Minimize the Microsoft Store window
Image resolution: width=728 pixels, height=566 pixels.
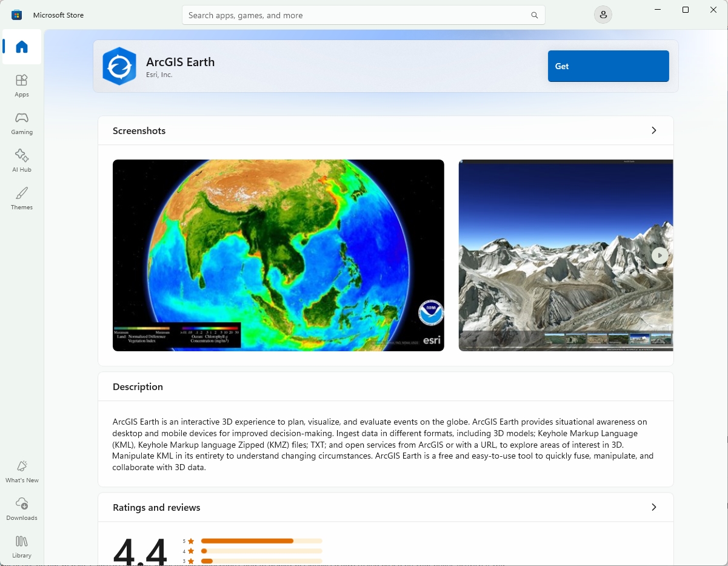coord(658,10)
